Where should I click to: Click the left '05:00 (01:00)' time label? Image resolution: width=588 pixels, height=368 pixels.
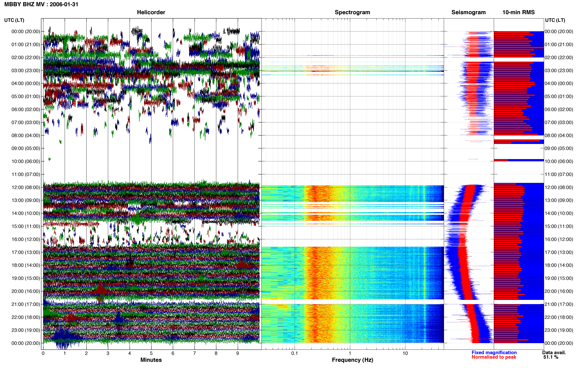point(26,96)
